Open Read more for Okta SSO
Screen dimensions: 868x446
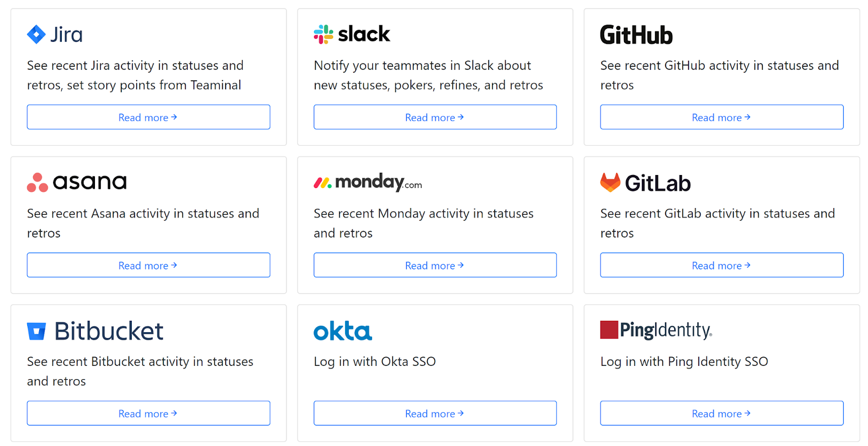point(435,413)
